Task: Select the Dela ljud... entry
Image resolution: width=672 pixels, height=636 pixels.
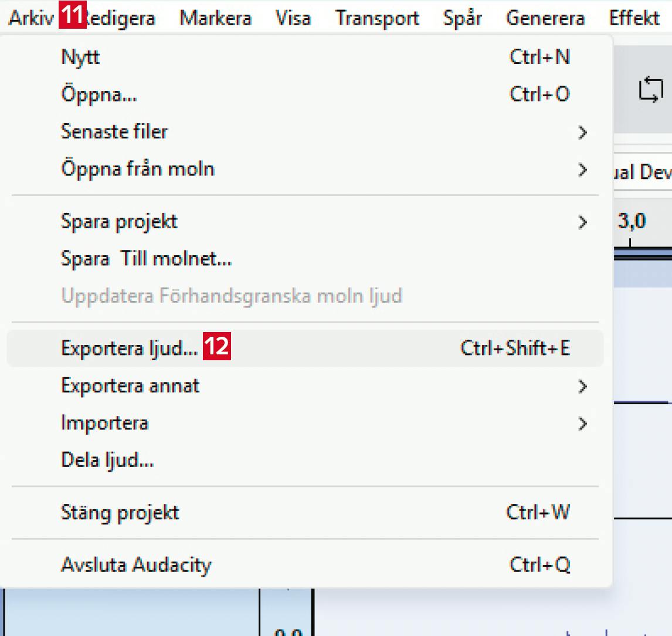Action: point(107,460)
